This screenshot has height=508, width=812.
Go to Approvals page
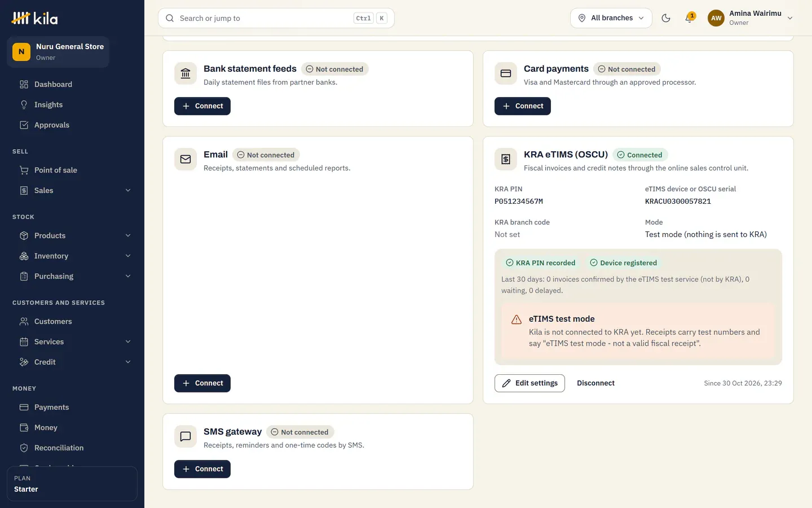click(x=72, y=125)
